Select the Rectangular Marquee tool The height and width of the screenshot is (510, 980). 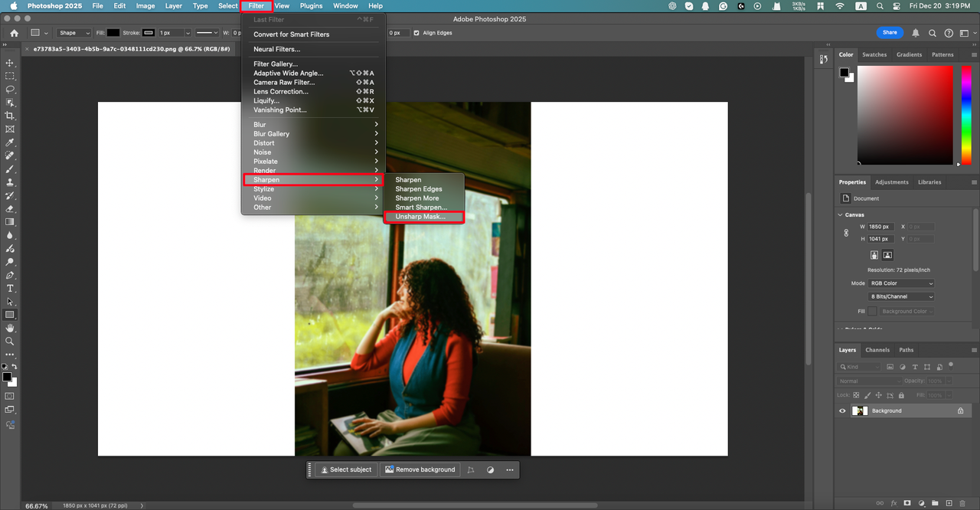coord(10,76)
